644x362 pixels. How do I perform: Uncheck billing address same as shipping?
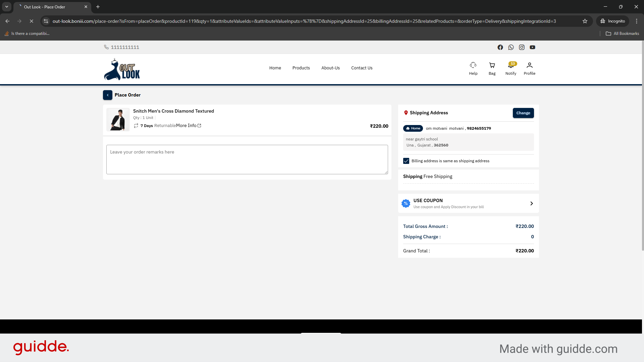(406, 161)
